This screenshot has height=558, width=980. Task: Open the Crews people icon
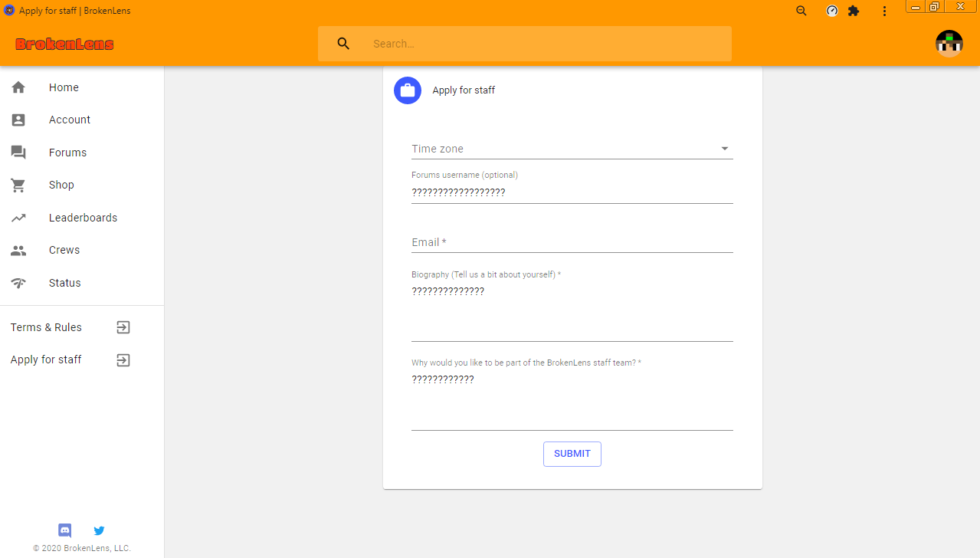click(18, 250)
